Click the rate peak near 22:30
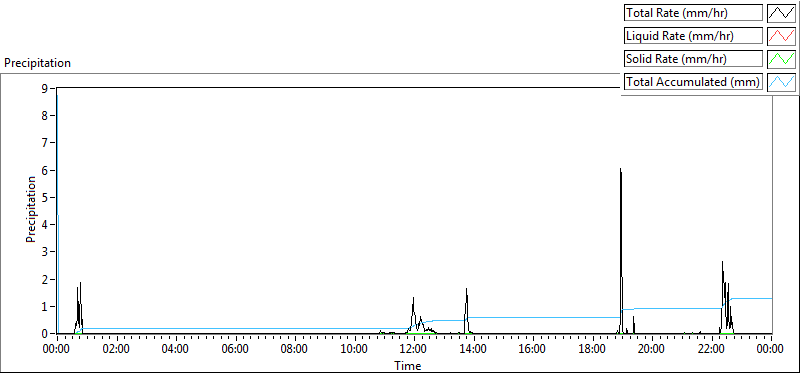The width and height of the screenshot is (800, 373). click(722, 262)
